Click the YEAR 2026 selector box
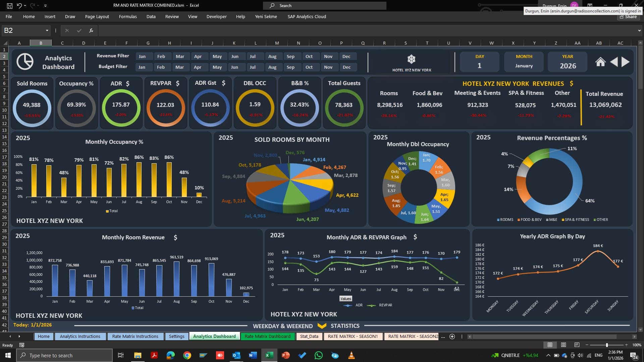The image size is (644, 362). (568, 62)
